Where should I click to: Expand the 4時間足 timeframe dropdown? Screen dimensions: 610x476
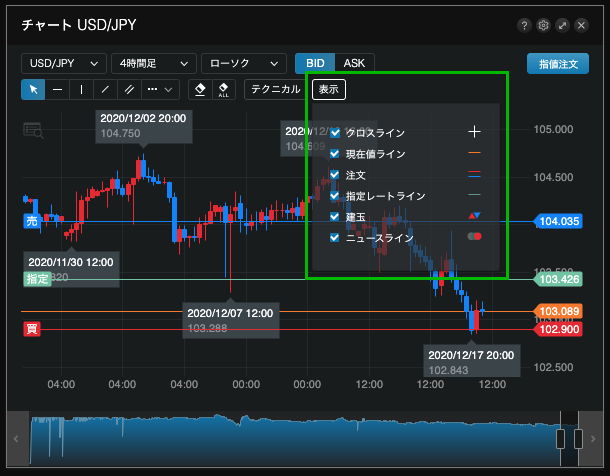click(153, 63)
